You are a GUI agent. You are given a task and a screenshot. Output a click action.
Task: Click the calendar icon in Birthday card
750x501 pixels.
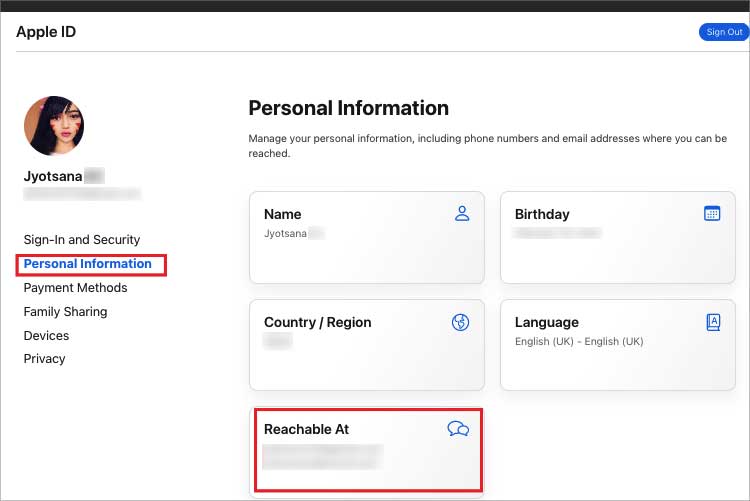point(712,213)
